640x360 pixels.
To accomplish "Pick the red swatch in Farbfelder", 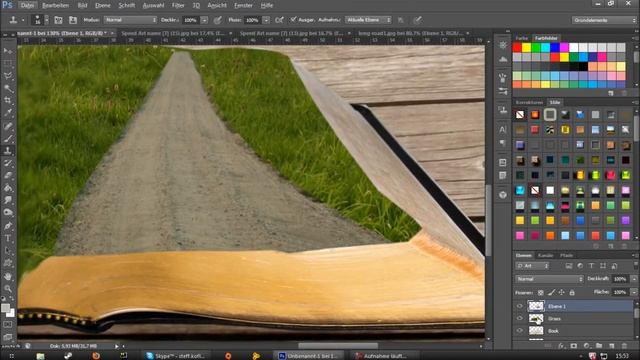I will coord(517,48).
